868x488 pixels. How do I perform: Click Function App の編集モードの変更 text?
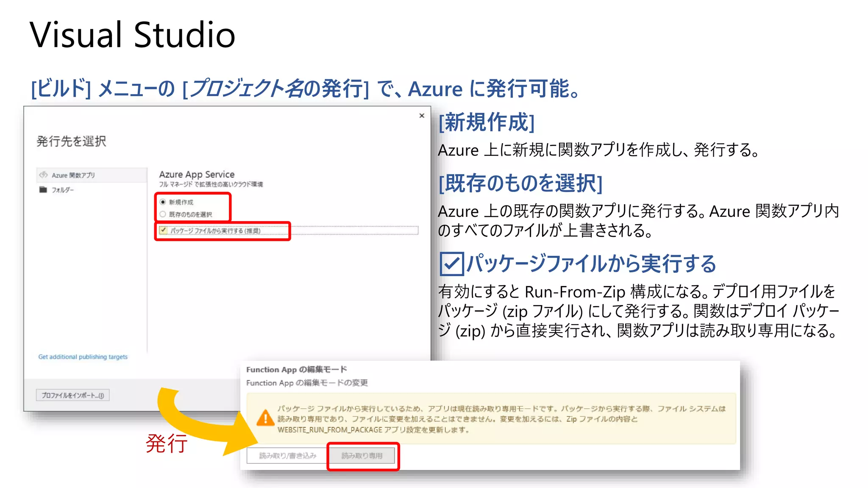(307, 383)
